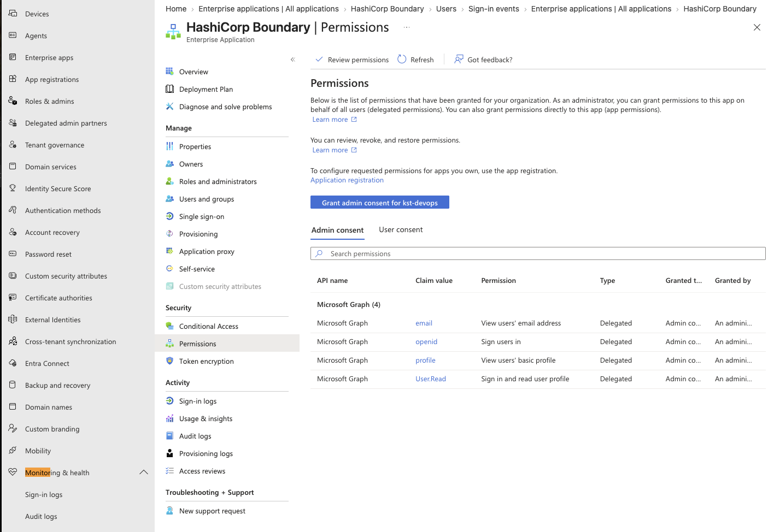Click the Agents sidebar icon
774x532 pixels.
tap(13, 35)
